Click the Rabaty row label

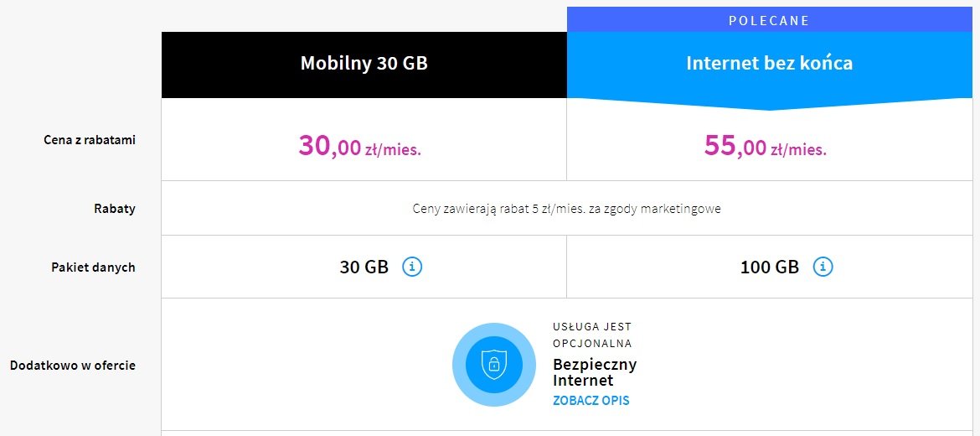(115, 209)
